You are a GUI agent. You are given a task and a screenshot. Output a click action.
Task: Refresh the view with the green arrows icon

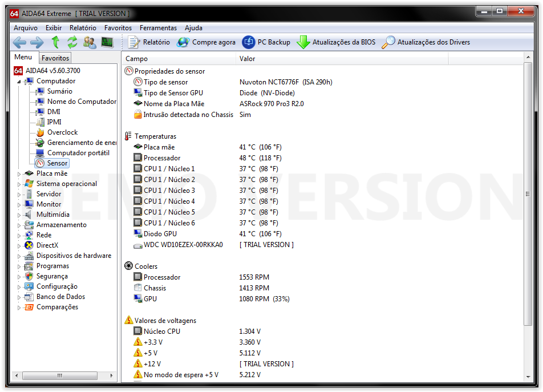pos(72,42)
